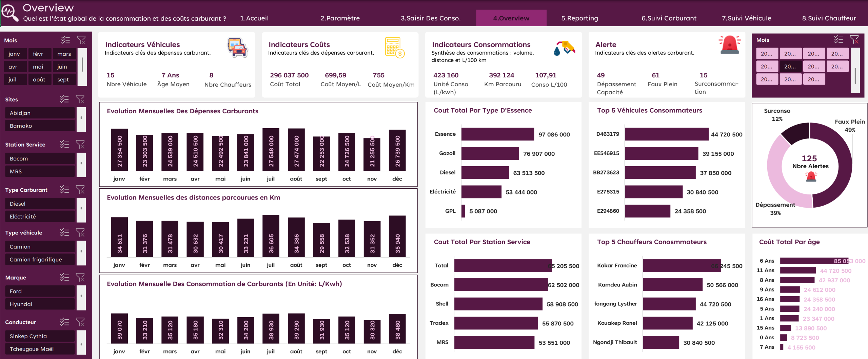Click the Overview magnifier logo icon
Viewport: 868px width, 359px height.
pos(10,13)
